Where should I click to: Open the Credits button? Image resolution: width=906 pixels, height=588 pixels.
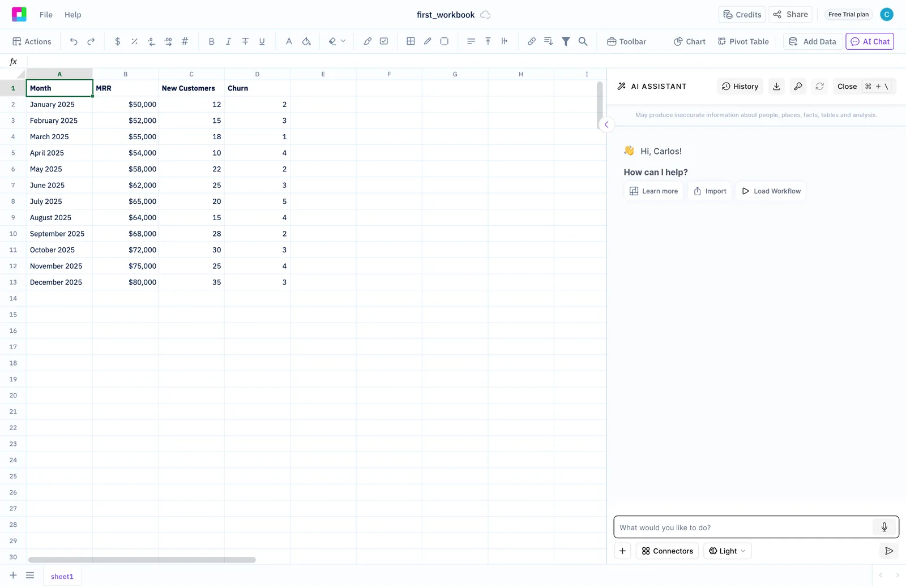point(742,15)
